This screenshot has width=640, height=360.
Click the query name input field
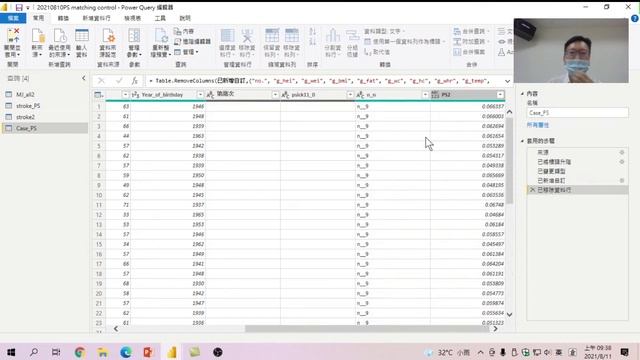(577, 113)
